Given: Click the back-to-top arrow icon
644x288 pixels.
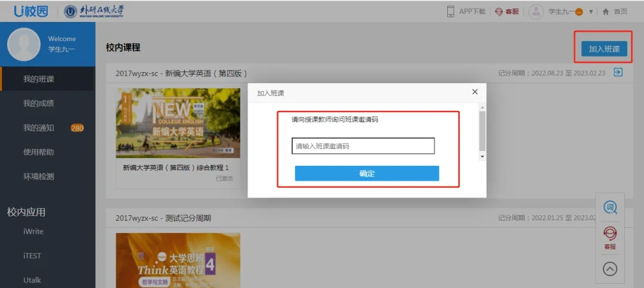Looking at the screenshot, I should pyautogui.click(x=610, y=269).
